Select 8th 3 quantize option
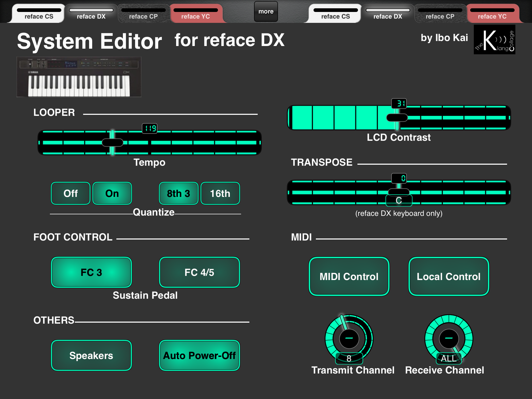 179,193
